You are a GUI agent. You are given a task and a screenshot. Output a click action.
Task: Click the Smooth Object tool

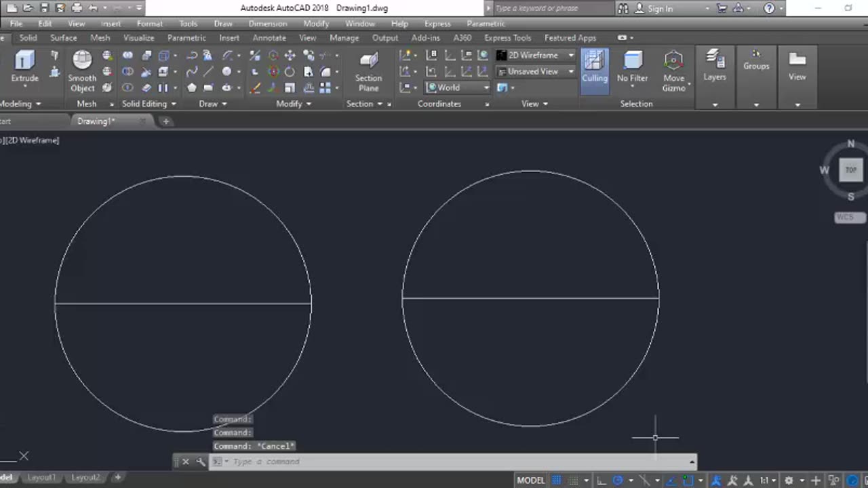coord(82,72)
